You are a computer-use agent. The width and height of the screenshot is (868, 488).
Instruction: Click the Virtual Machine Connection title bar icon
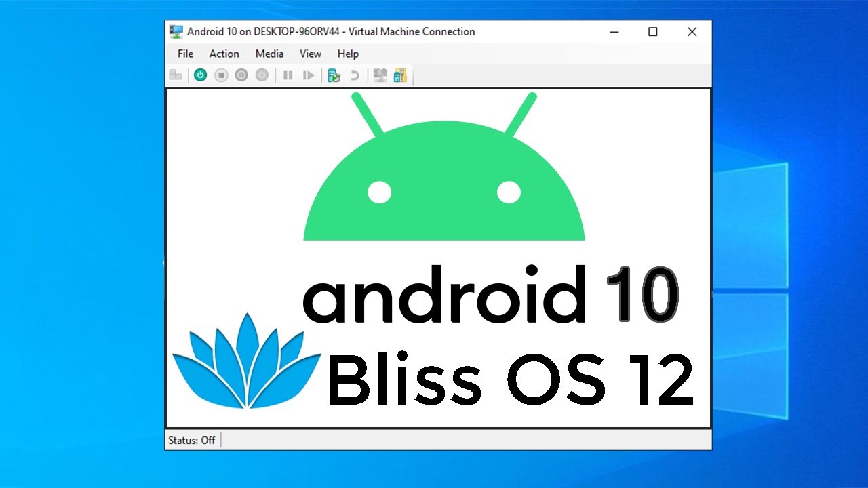pos(176,32)
